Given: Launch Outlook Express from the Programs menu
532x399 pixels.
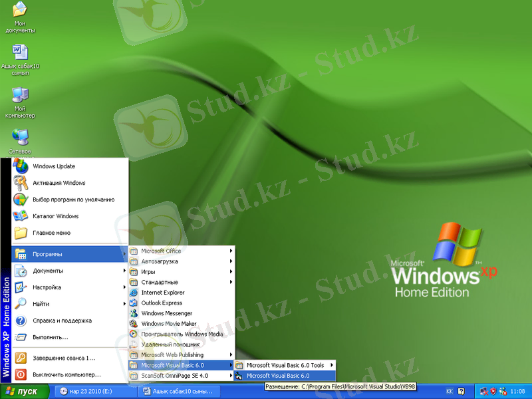Looking at the screenshot, I should (162, 303).
